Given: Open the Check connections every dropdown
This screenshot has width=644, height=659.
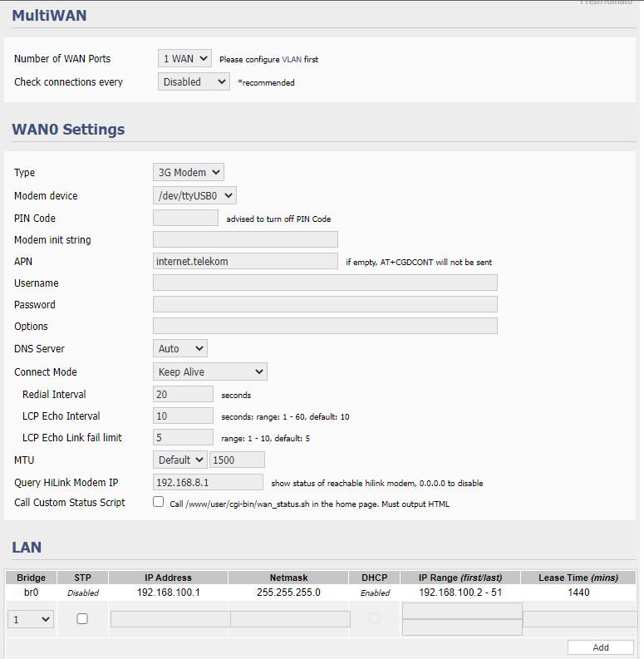Looking at the screenshot, I should (194, 81).
